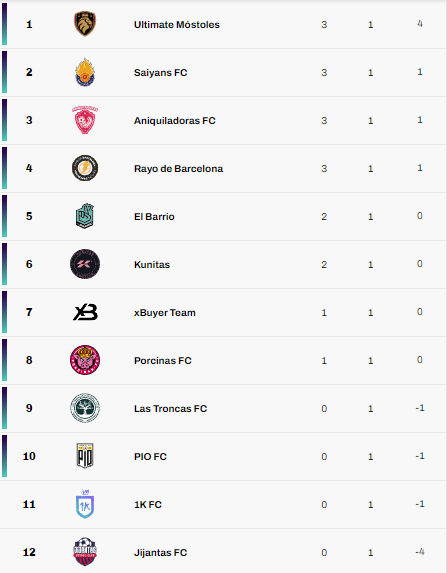Screen dimensions: 447x573
Task: Select the Kunitas team name
Action: [x=152, y=265]
